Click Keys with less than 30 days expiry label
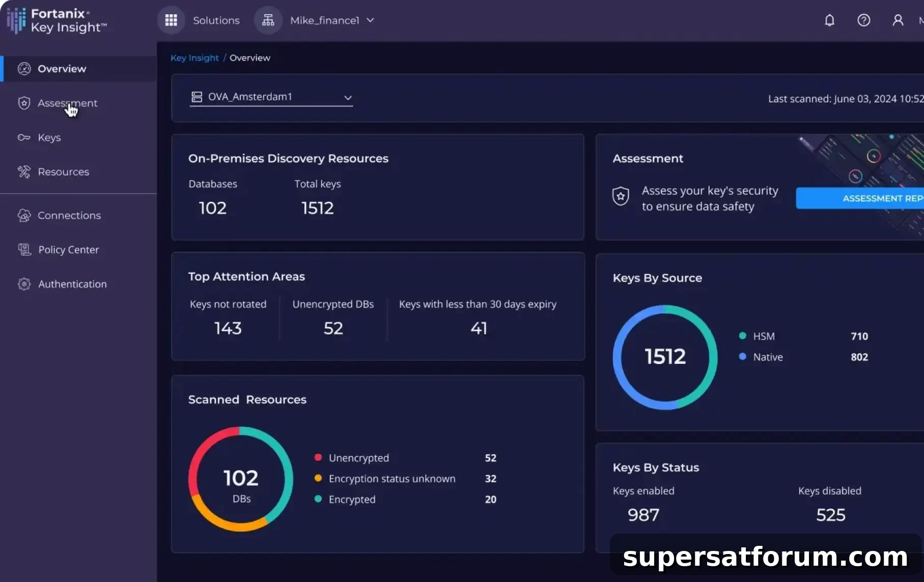The image size is (924, 582). click(x=478, y=304)
